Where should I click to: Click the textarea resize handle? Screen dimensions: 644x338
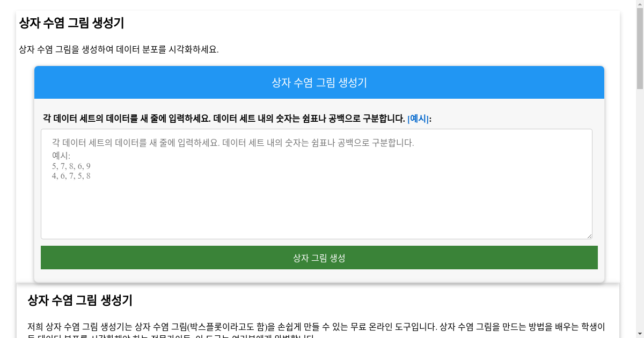(589, 236)
